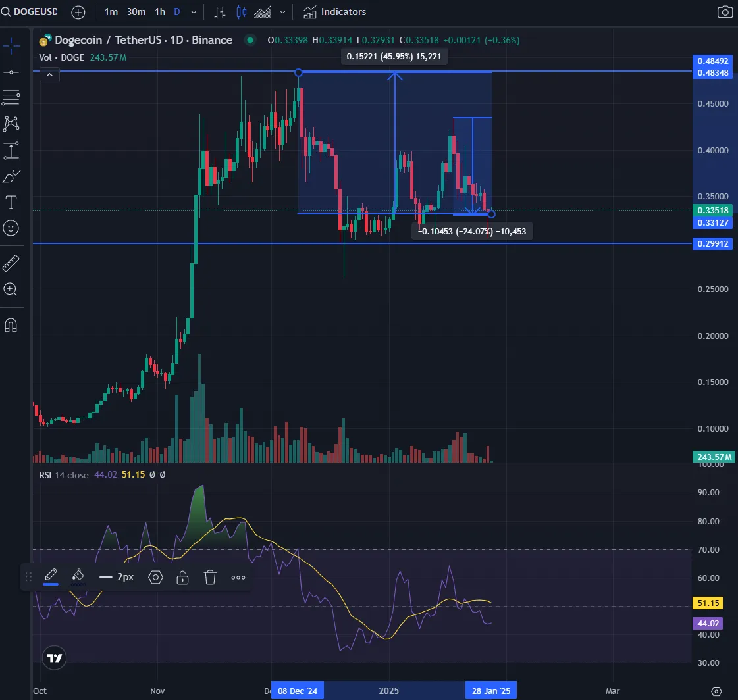Click measurement anchor point at range top
The height and width of the screenshot is (700, 738).
point(298,72)
